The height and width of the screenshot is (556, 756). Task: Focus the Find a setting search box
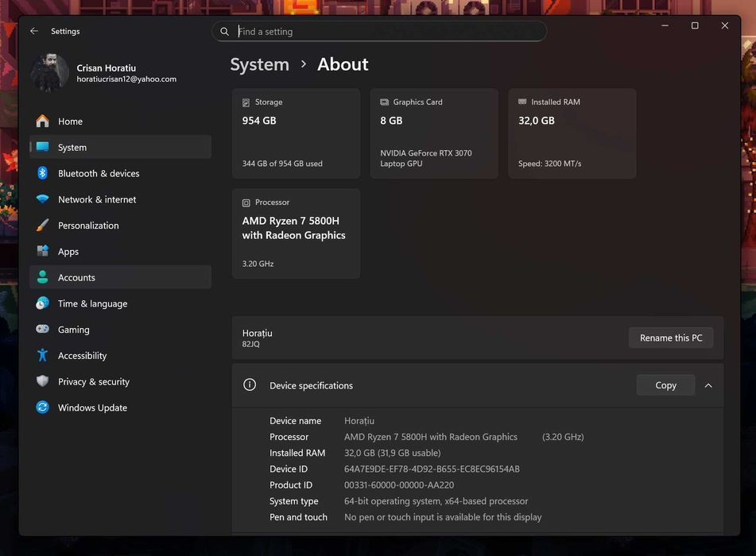[379, 31]
